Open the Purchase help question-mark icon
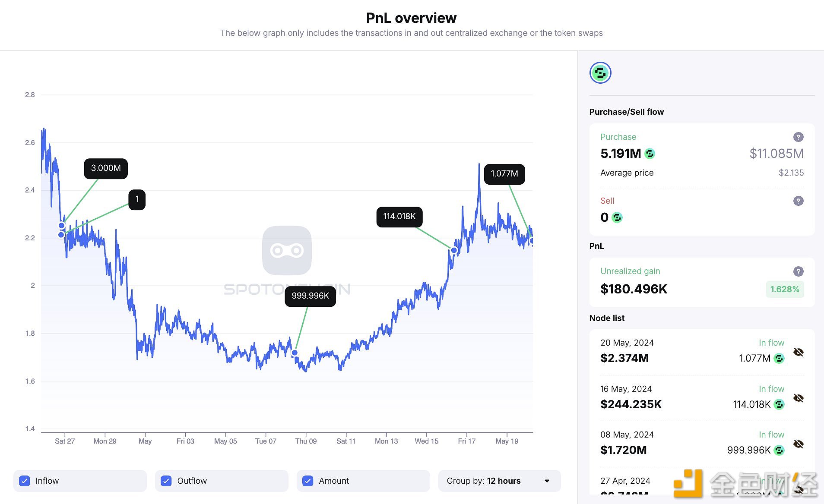 point(798,137)
